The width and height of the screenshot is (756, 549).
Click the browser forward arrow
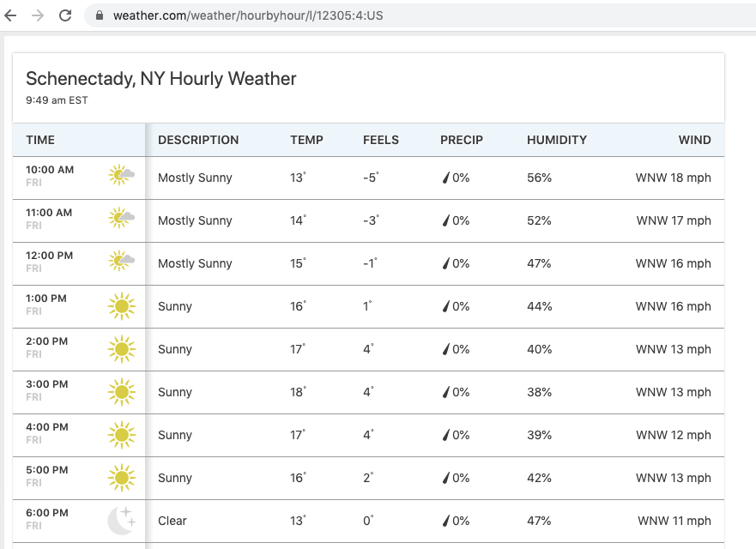(x=37, y=15)
